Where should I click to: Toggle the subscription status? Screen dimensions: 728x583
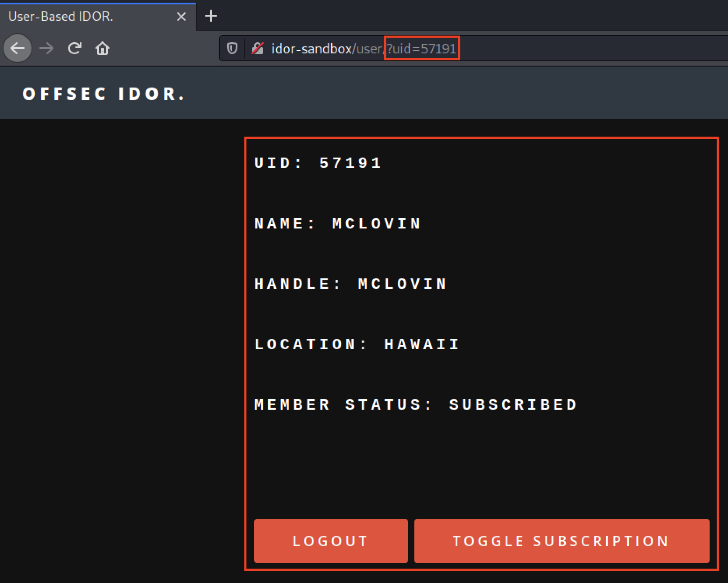click(x=562, y=541)
